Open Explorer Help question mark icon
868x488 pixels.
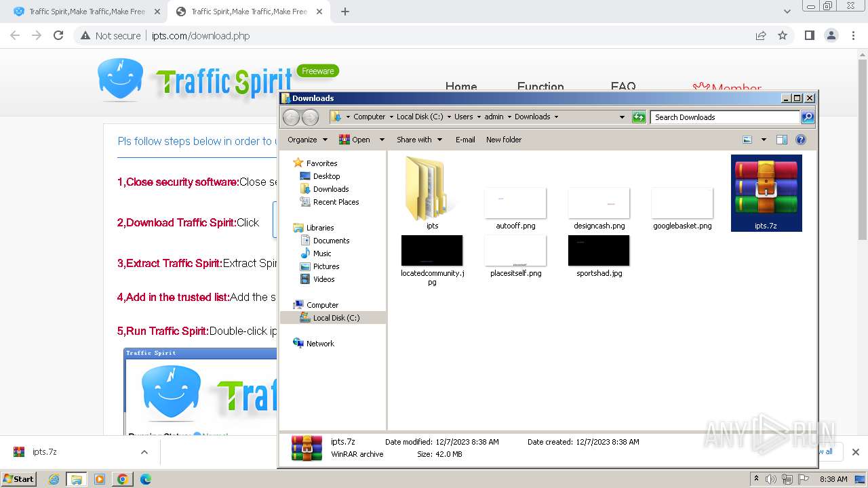(801, 140)
